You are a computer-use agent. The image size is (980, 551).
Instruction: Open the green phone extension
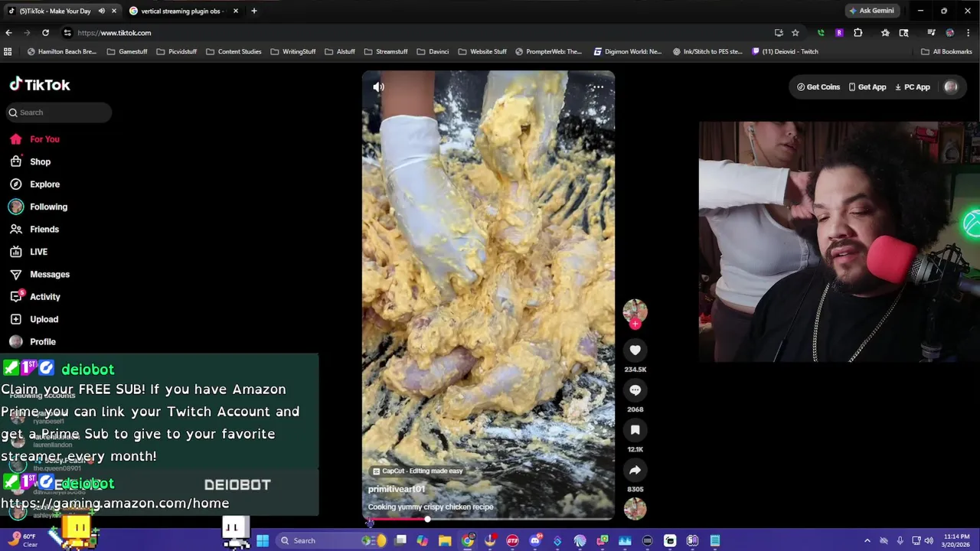click(x=821, y=33)
